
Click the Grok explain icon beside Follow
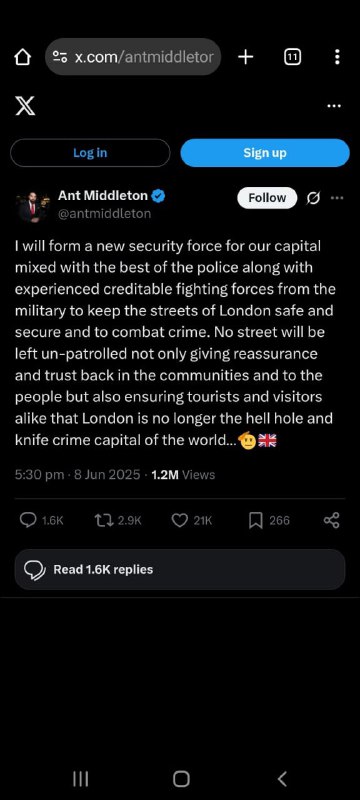point(314,198)
